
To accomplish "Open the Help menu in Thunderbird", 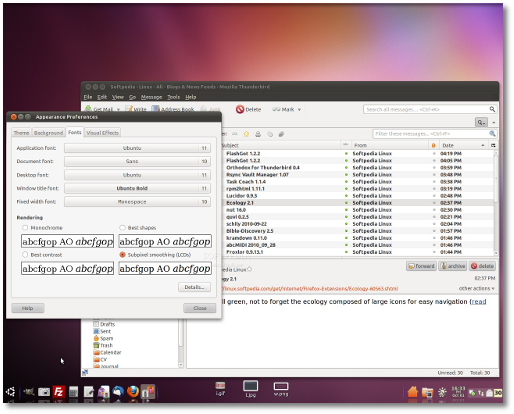I will click(191, 97).
